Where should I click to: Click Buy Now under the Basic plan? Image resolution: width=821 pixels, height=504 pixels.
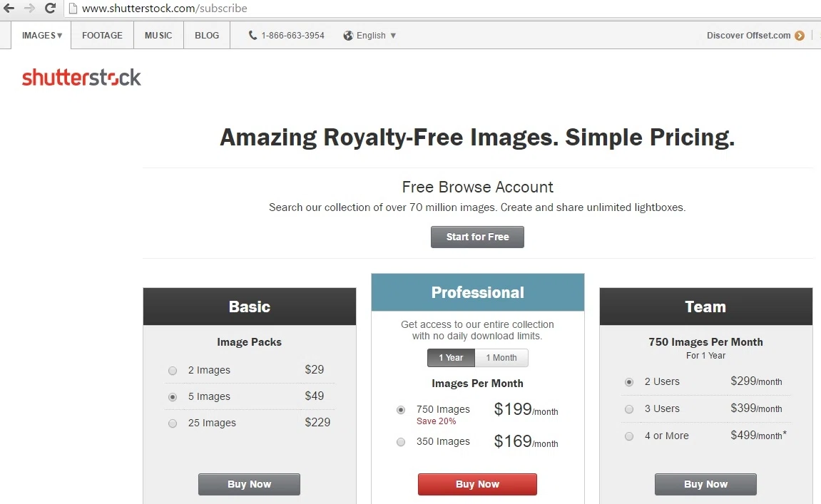point(249,484)
